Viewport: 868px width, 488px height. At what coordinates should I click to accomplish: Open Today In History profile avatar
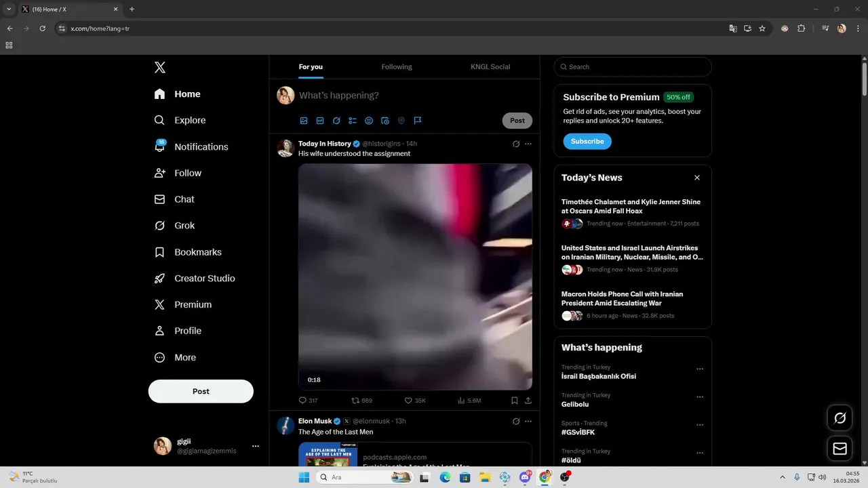coord(285,148)
